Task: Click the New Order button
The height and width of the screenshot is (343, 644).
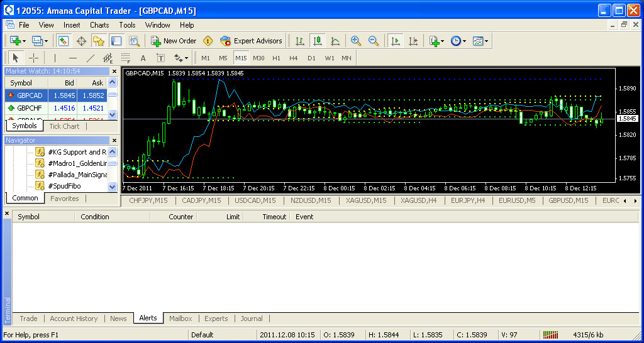Action: tap(174, 41)
